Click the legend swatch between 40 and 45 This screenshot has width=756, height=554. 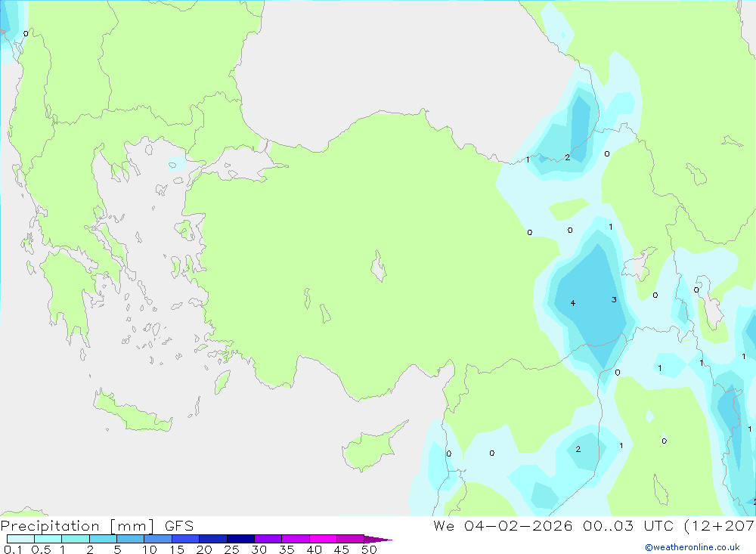pyautogui.click(x=323, y=539)
